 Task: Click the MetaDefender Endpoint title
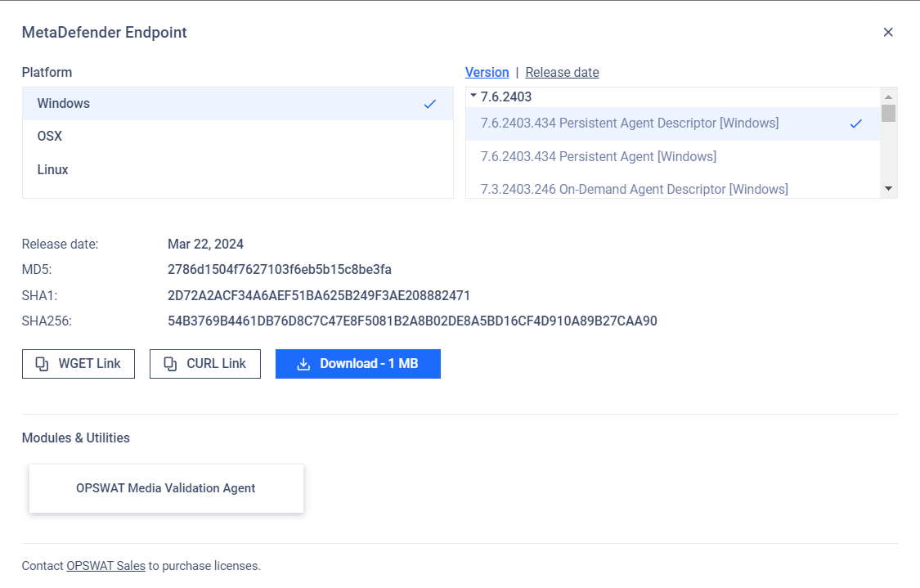[x=105, y=32]
